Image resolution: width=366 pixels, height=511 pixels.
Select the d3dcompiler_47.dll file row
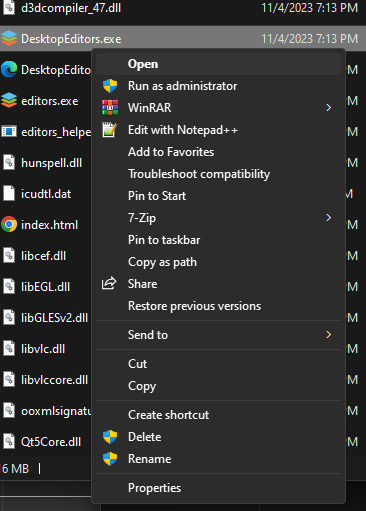tap(183, 9)
